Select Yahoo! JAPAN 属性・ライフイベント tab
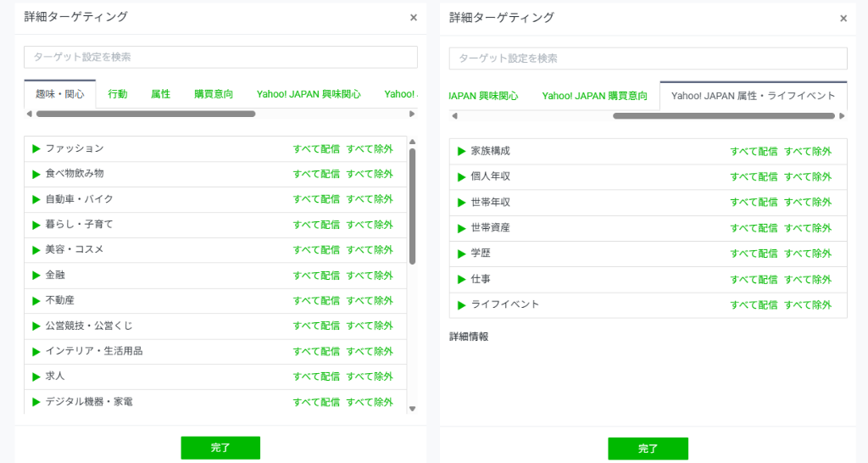The height and width of the screenshot is (463, 868). [x=753, y=96]
